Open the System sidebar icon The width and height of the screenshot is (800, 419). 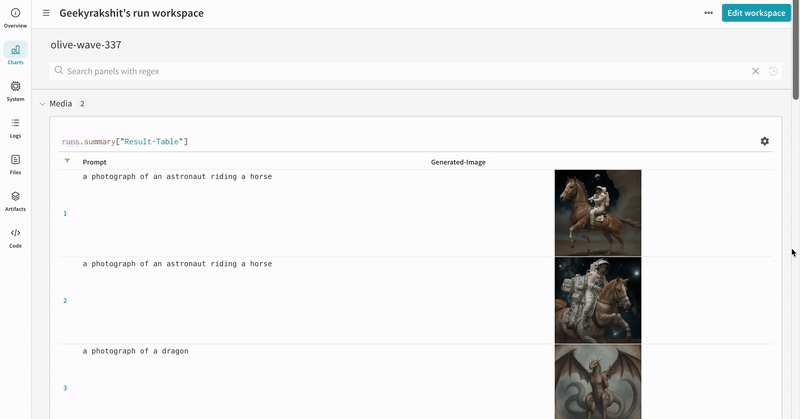[x=15, y=91]
